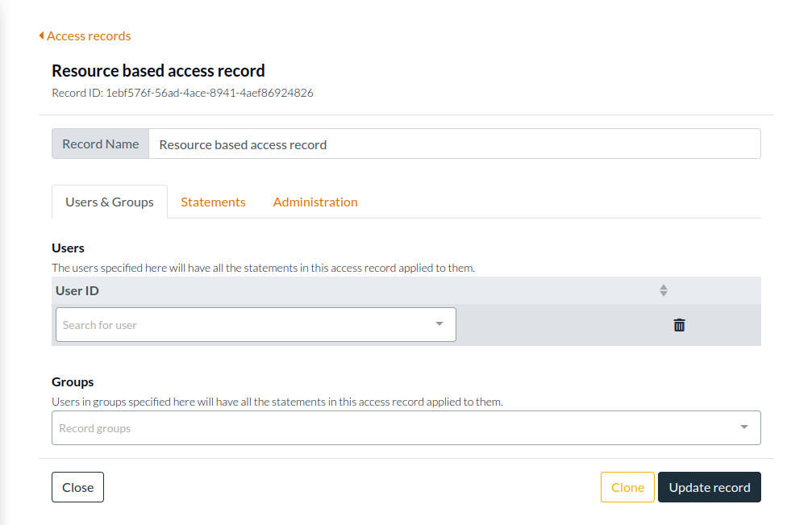Close the record editor

tap(77, 487)
